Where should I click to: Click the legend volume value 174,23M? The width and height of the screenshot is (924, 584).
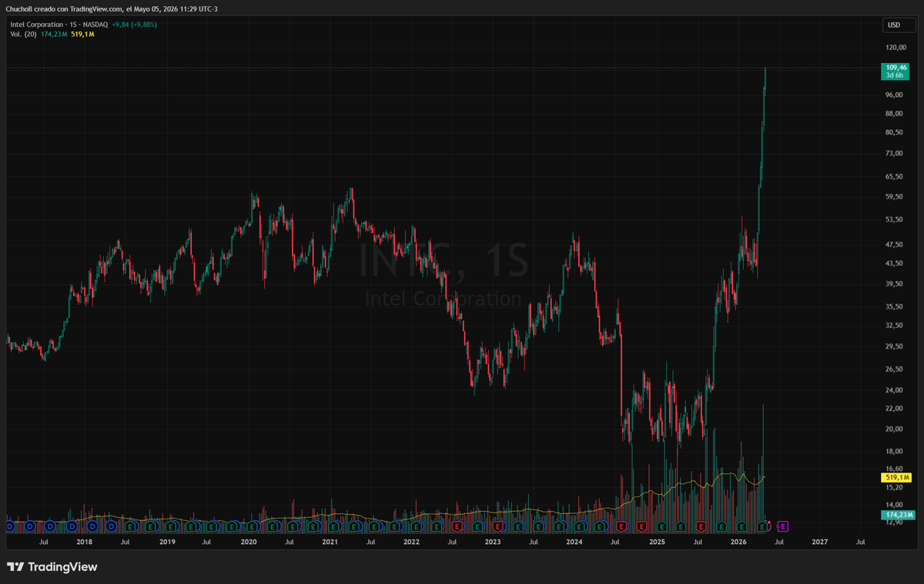pyautogui.click(x=53, y=35)
